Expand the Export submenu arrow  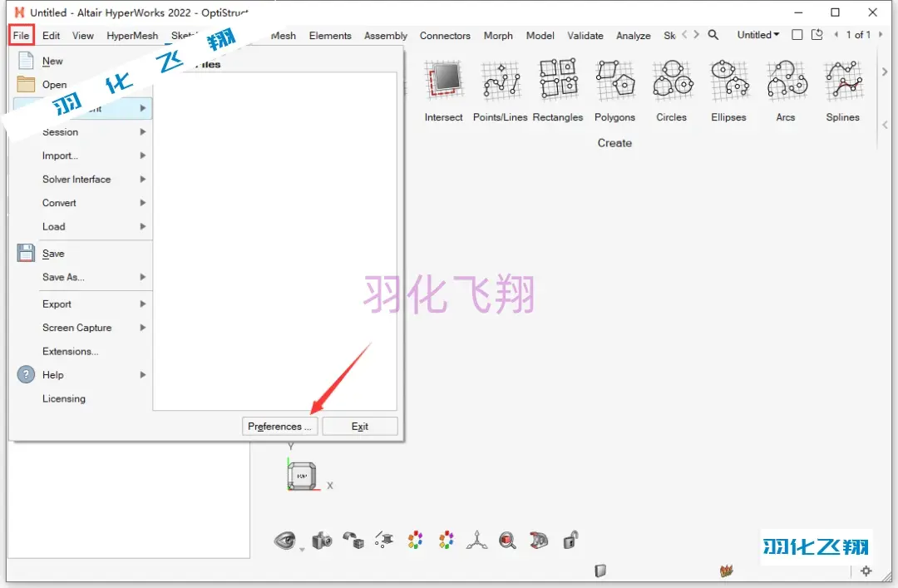(x=143, y=304)
